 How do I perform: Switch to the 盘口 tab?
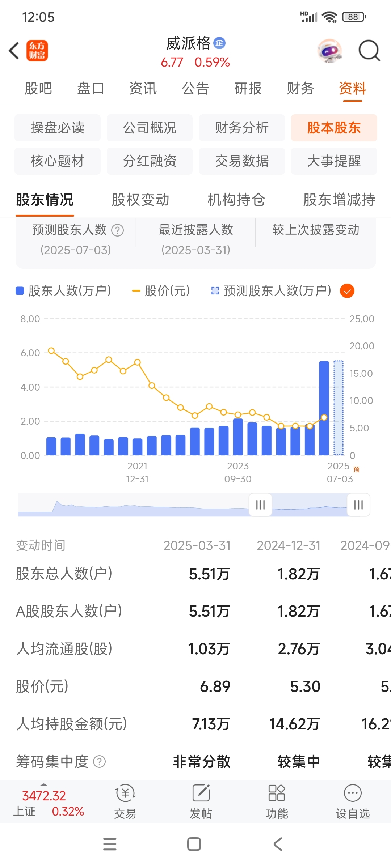pyautogui.click(x=91, y=89)
